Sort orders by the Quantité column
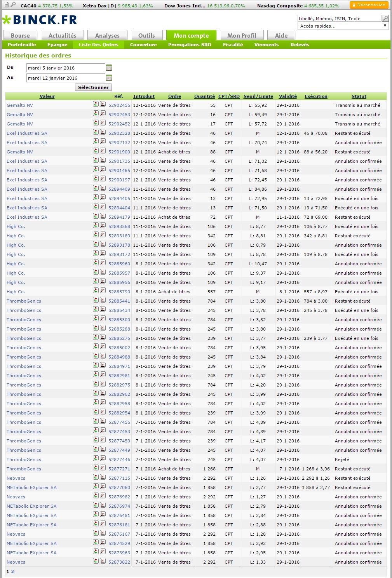392x578 pixels. (x=204, y=96)
